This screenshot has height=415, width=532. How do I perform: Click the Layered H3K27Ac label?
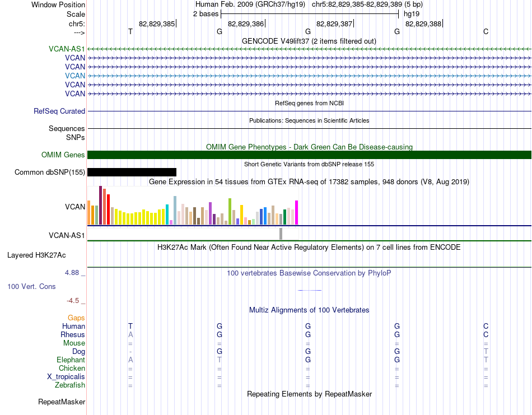click(36, 255)
